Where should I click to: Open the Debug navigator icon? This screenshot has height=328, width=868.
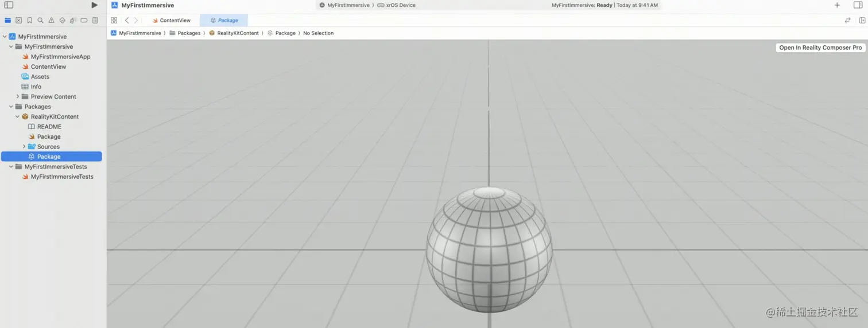[73, 20]
